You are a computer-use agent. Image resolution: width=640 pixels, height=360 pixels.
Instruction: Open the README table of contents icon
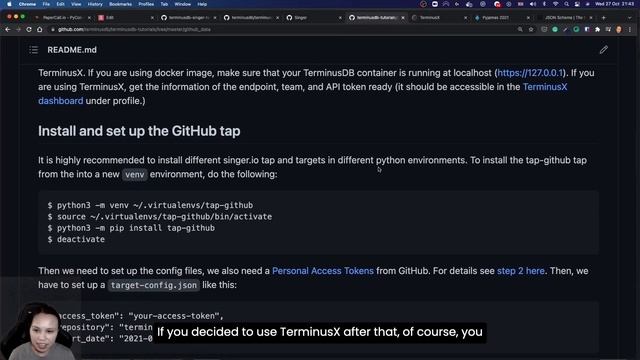(x=33, y=50)
